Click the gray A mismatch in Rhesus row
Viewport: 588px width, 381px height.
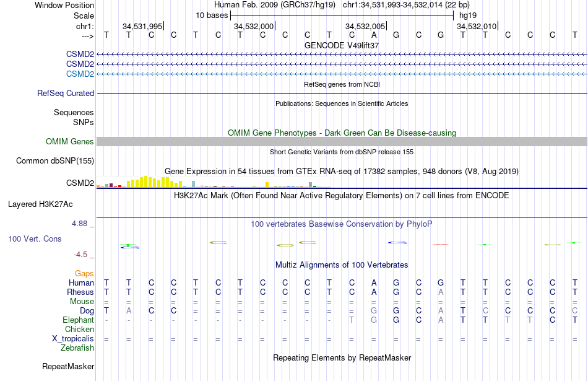(441, 292)
